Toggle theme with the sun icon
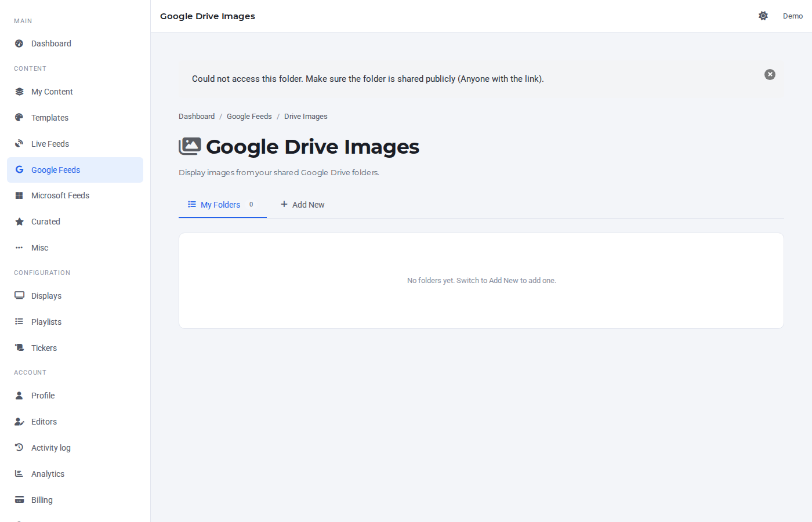 763,16
